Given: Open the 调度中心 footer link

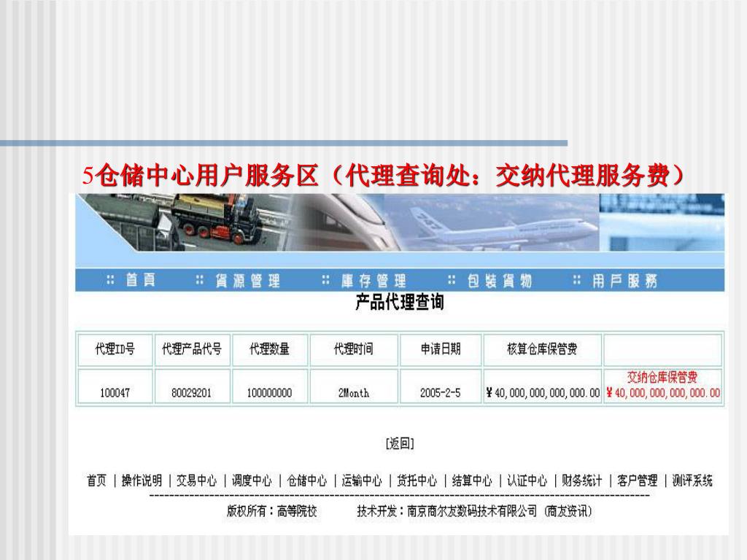Looking at the screenshot, I should [x=252, y=480].
